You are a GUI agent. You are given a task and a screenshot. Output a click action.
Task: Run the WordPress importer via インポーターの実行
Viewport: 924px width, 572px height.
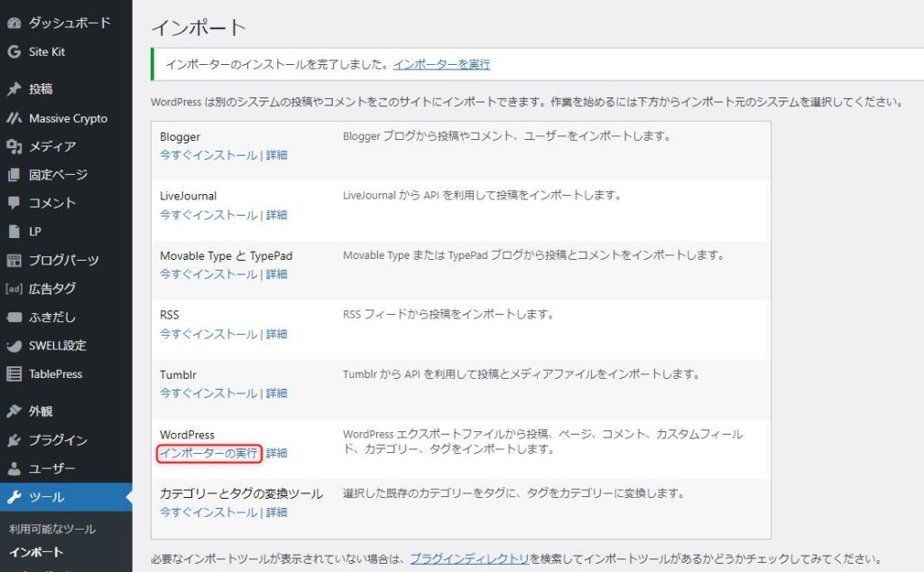point(208,453)
